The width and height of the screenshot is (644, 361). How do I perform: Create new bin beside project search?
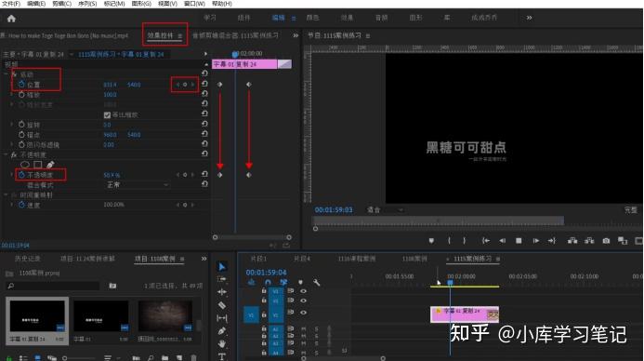click(112, 286)
